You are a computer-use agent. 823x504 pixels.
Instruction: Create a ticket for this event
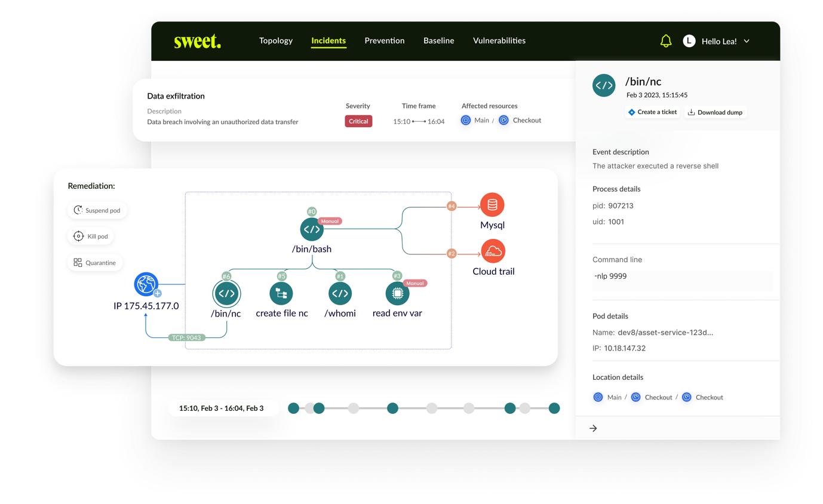pos(652,112)
